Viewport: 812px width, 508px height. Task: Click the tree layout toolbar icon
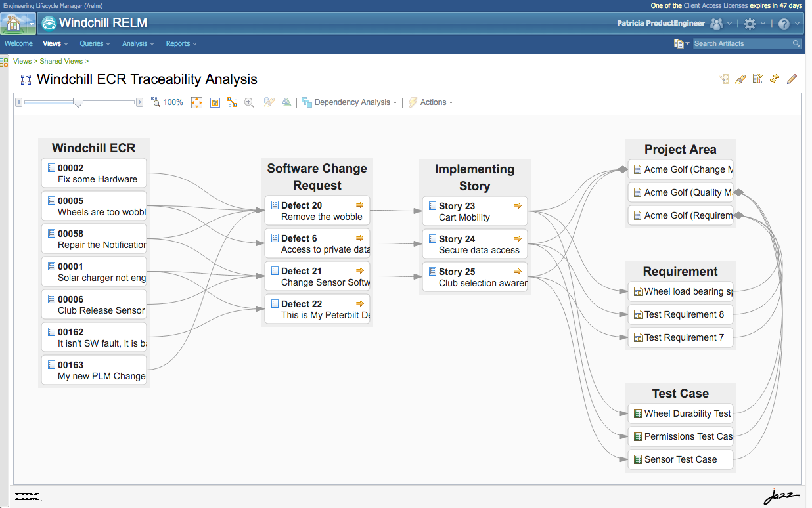point(233,102)
